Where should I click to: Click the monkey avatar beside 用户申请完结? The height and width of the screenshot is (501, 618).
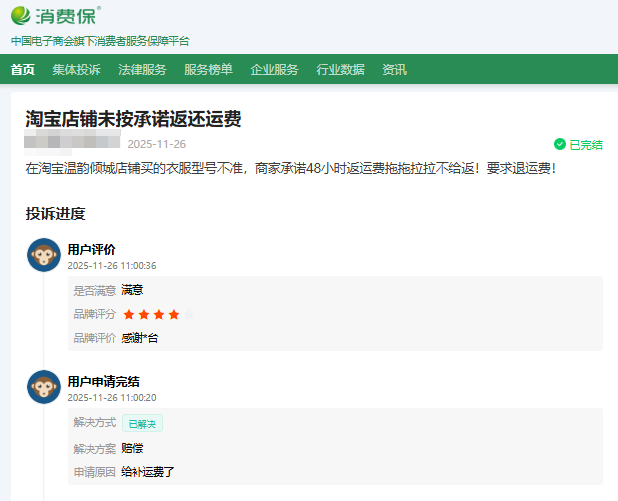[x=44, y=387]
